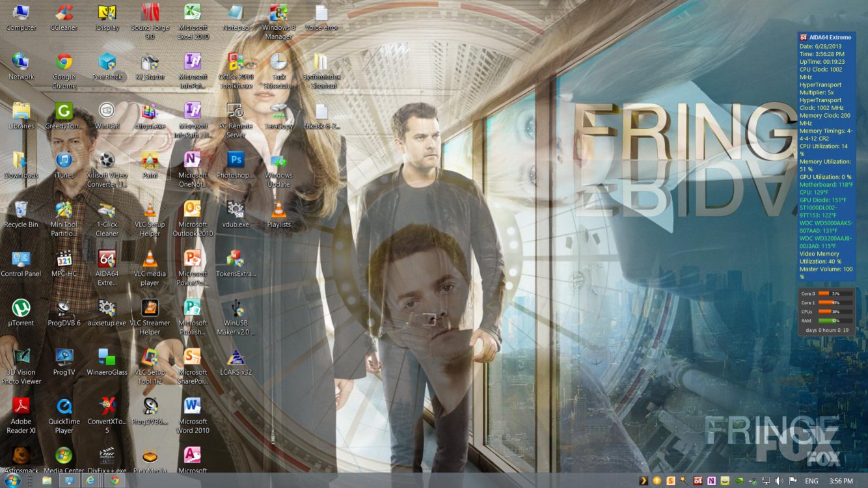Click the AIDA64 Extreme gadget title
This screenshot has width=868, height=488.
pos(830,37)
